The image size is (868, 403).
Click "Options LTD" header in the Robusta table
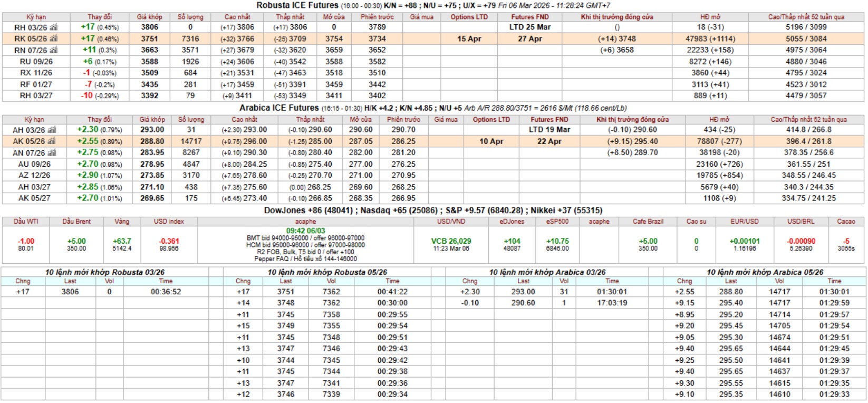click(x=469, y=17)
